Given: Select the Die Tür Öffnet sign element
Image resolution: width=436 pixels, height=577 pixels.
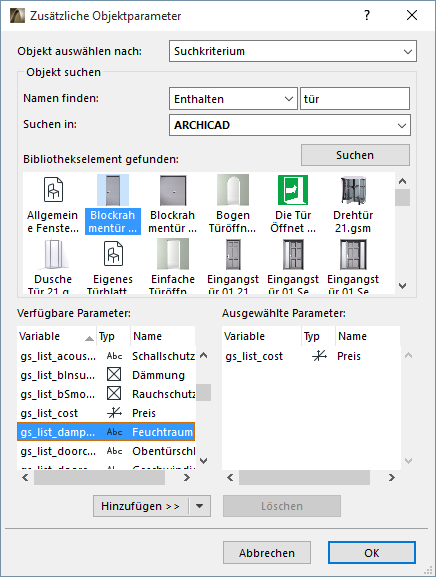Looking at the screenshot, I should coord(293,205).
